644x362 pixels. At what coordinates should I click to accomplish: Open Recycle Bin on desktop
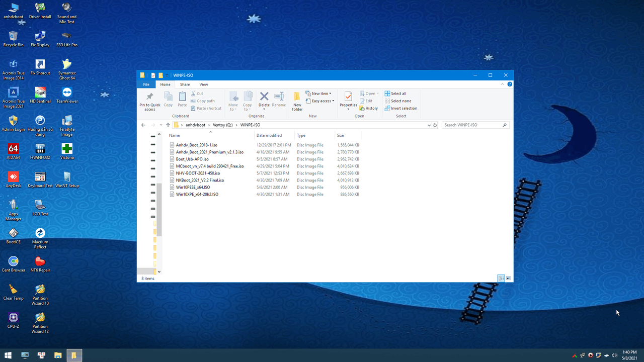[x=14, y=39]
